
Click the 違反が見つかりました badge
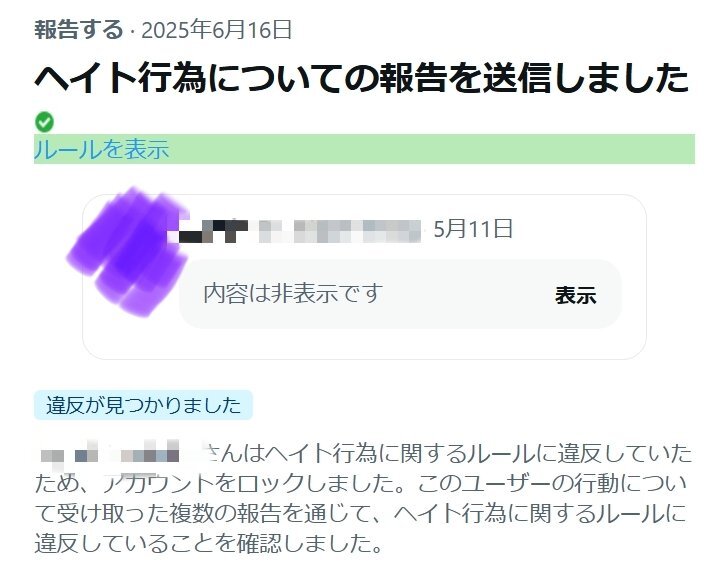coord(144,405)
